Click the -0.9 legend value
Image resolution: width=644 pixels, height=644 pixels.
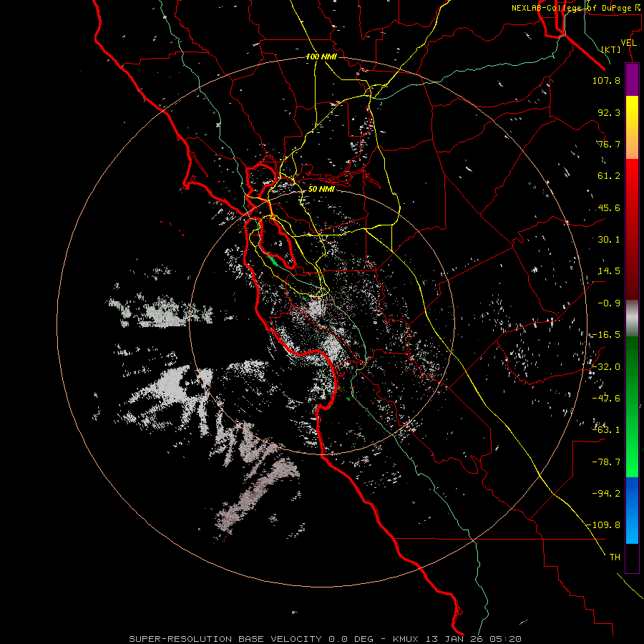coord(609,303)
